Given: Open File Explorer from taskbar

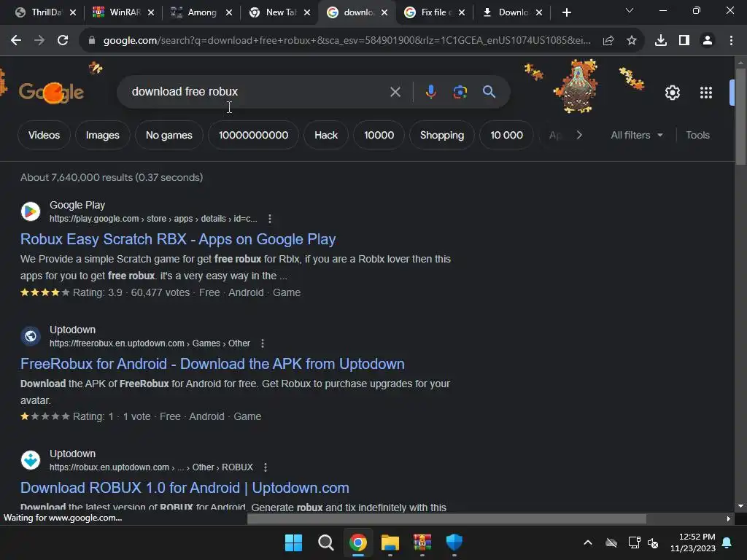Looking at the screenshot, I should pyautogui.click(x=390, y=542).
